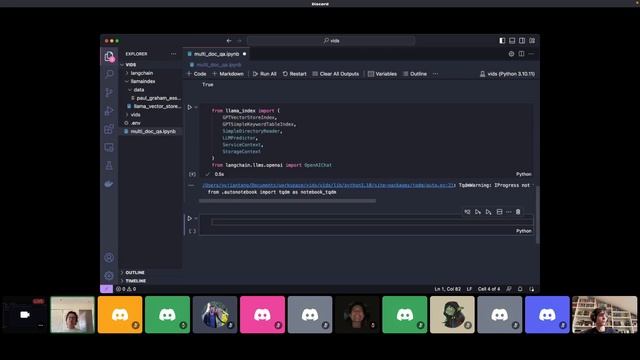Open Manage gear icon in activity bar
This screenshot has height=360, width=640.
tap(109, 276)
